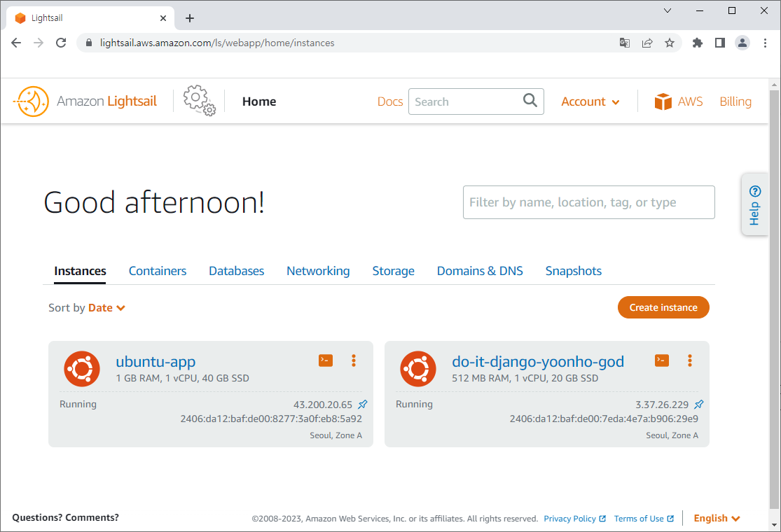Open the Chrome three-dot menu

click(x=765, y=43)
